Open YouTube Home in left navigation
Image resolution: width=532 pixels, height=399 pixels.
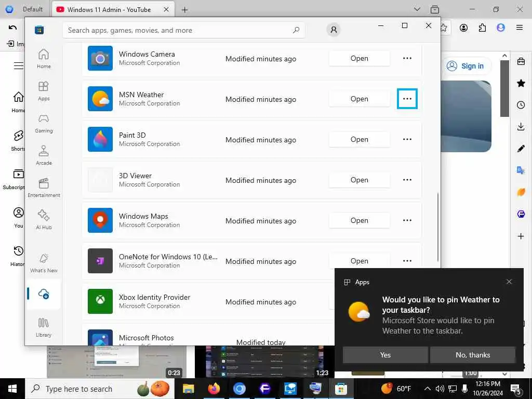(18, 102)
